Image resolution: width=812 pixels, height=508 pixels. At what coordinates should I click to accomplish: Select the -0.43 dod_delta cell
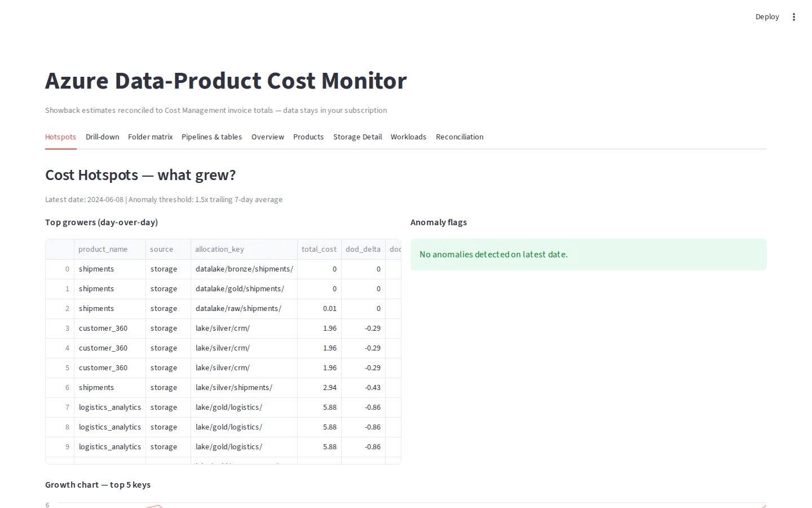363,388
